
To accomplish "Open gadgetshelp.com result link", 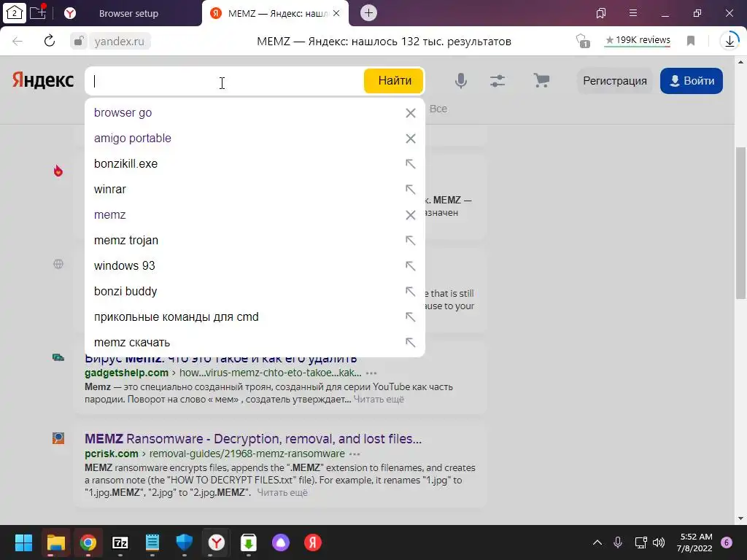I will [x=127, y=373].
